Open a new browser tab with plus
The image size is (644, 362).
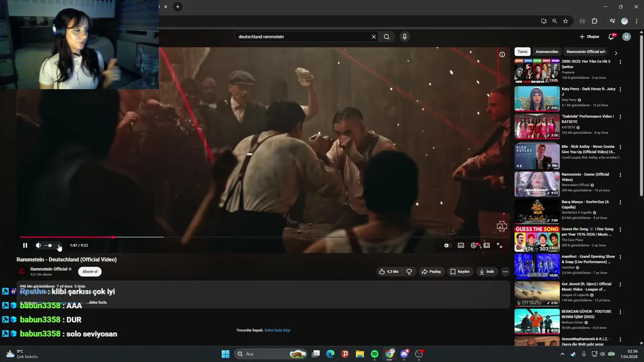[x=177, y=7]
